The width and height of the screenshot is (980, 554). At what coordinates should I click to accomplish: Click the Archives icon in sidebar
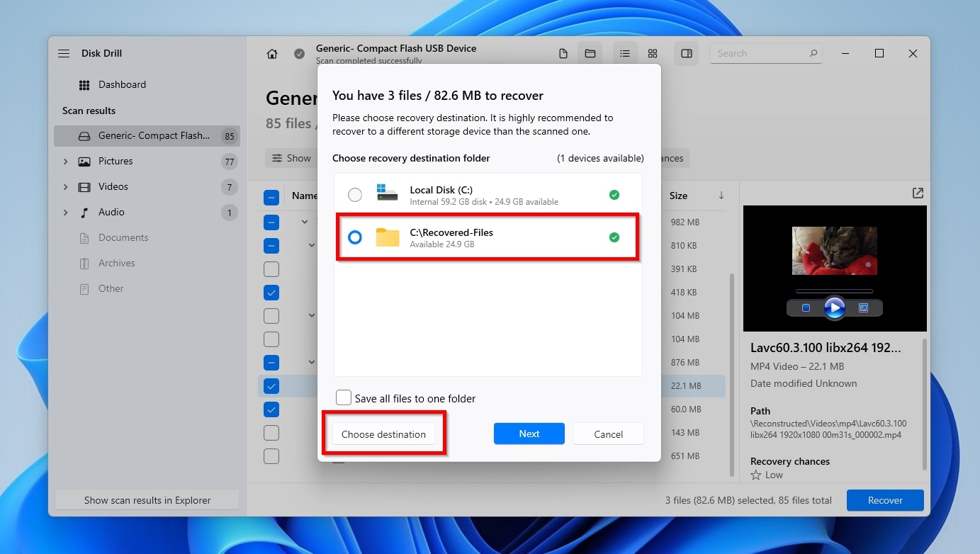84,264
